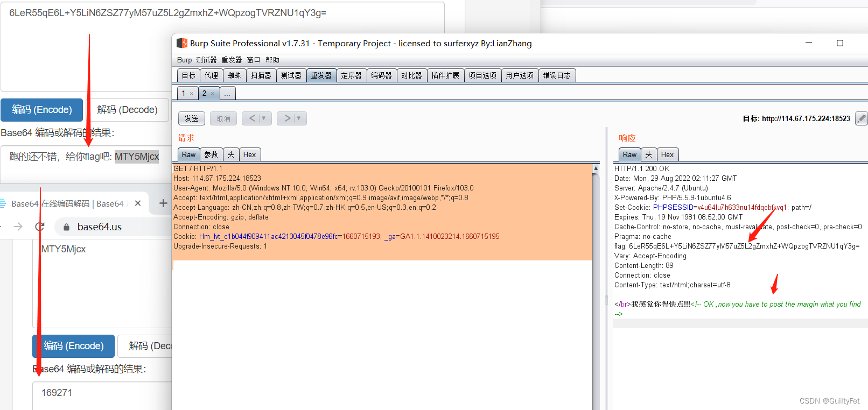
Task: Click 'Upgrade-Insecure-Requests: 1' in the request
Action: (220, 246)
